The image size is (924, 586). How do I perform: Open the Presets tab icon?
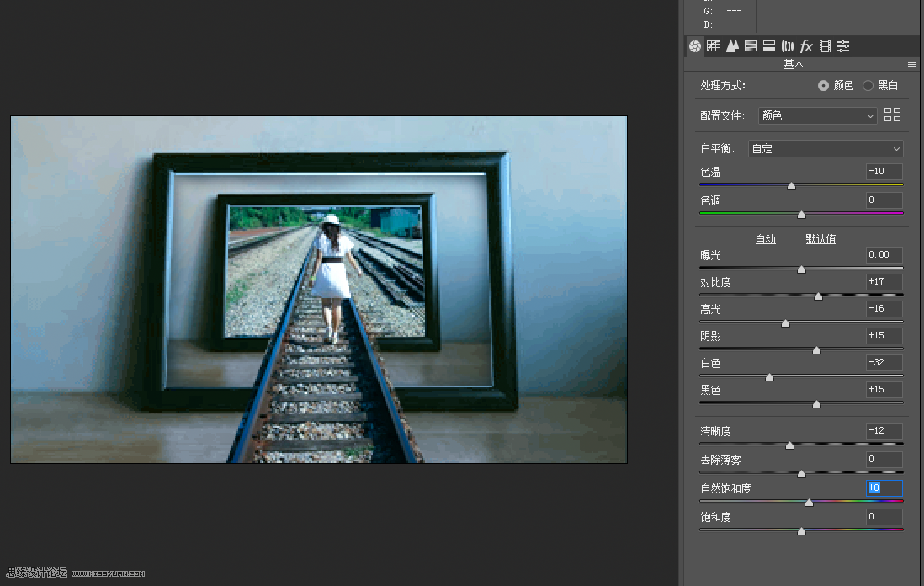tap(843, 46)
